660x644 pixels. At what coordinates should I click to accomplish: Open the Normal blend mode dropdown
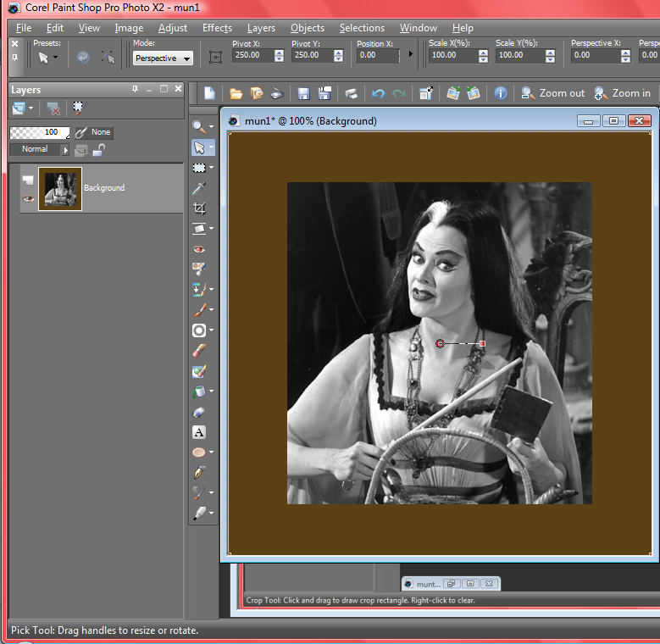click(x=39, y=149)
